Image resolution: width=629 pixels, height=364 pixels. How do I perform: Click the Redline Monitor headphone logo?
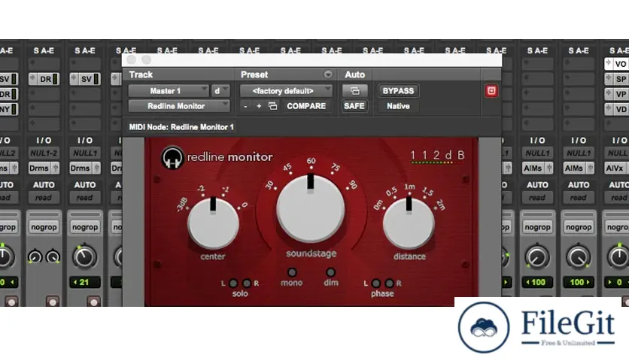click(172, 157)
